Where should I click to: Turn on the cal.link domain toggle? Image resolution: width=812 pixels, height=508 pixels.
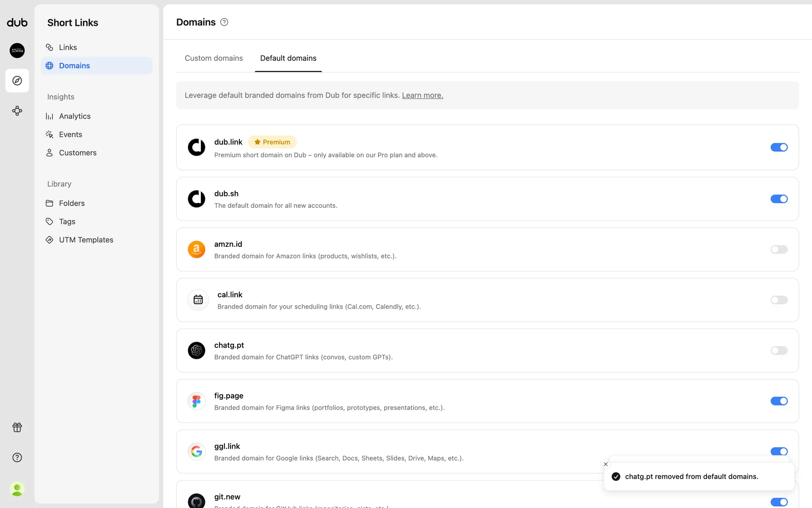click(779, 300)
